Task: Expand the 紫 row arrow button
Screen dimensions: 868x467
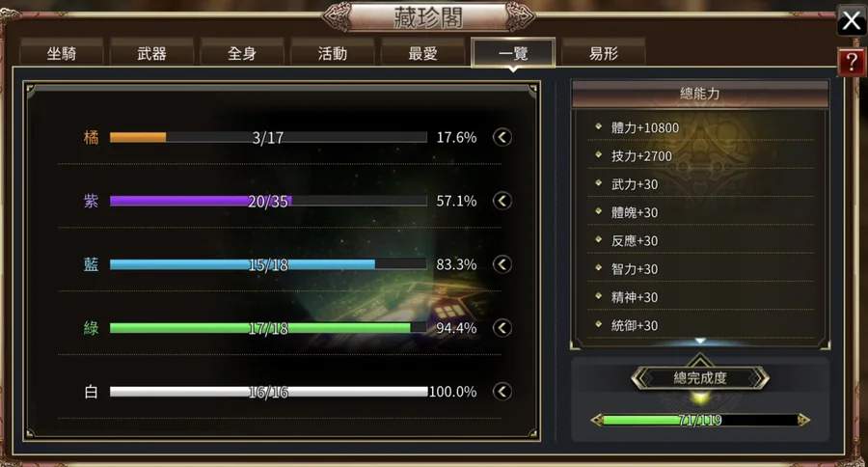Action: pos(502,201)
